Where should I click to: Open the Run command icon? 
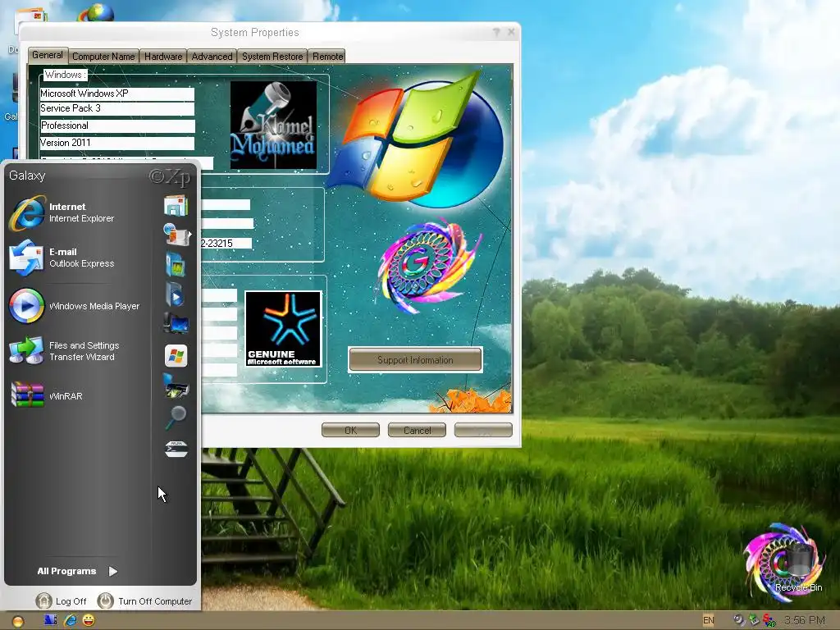[x=176, y=449]
